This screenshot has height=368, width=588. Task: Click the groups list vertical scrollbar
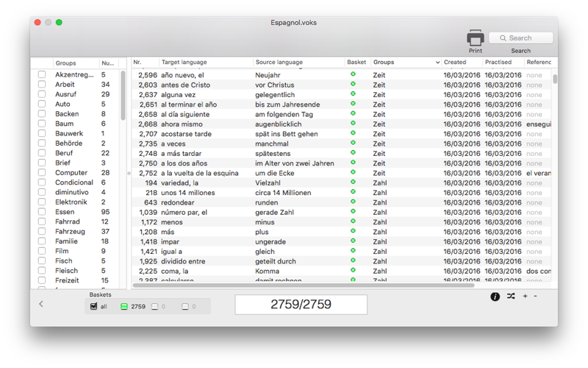pyautogui.click(x=123, y=96)
